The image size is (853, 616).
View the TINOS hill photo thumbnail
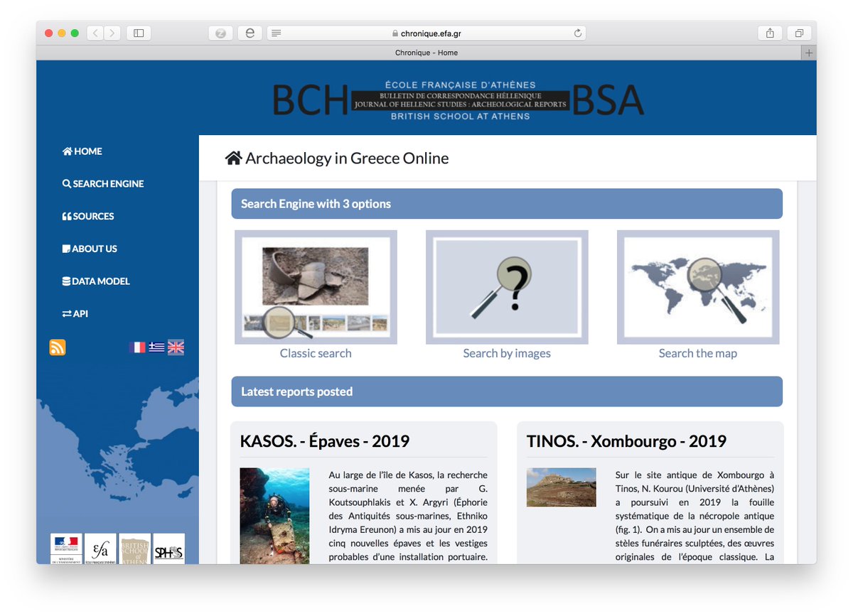coord(562,487)
